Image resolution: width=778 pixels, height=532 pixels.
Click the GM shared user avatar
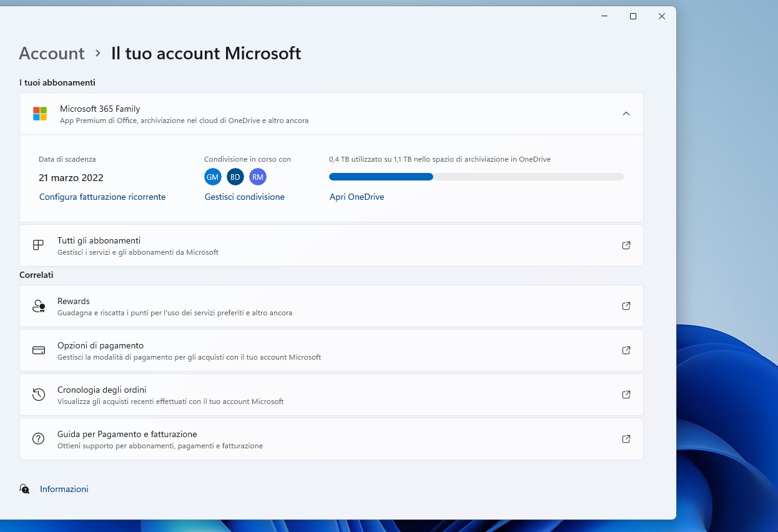pos(213,177)
